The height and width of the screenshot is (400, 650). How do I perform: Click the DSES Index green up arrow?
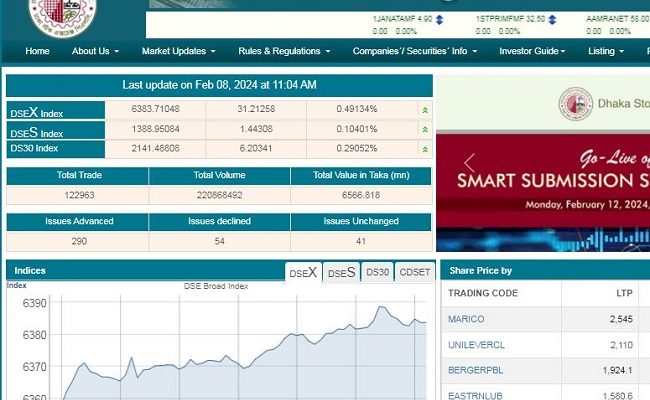click(x=425, y=130)
